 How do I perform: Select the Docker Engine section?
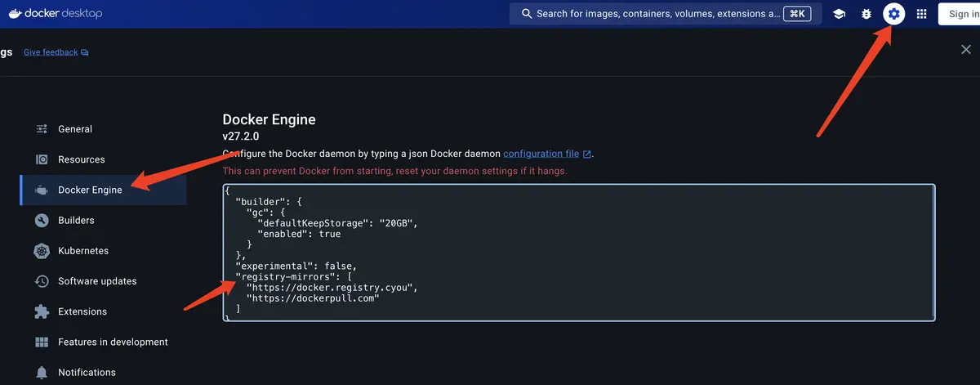103,190
